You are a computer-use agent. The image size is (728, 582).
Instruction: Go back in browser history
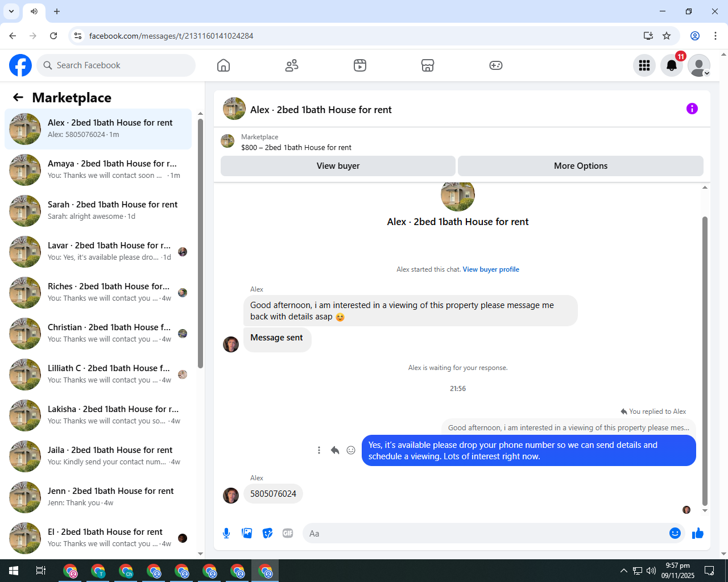pyautogui.click(x=13, y=36)
